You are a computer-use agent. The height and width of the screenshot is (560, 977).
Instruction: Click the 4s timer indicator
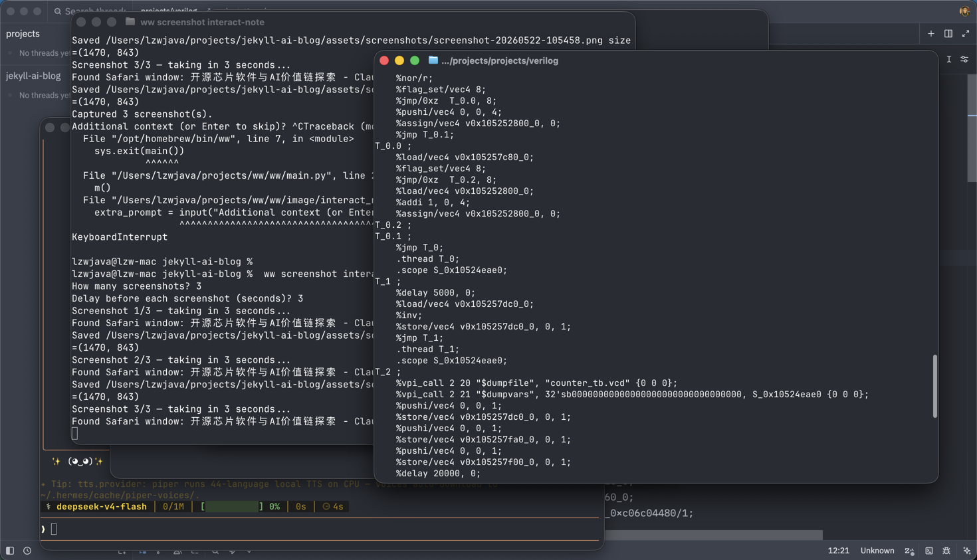click(333, 506)
